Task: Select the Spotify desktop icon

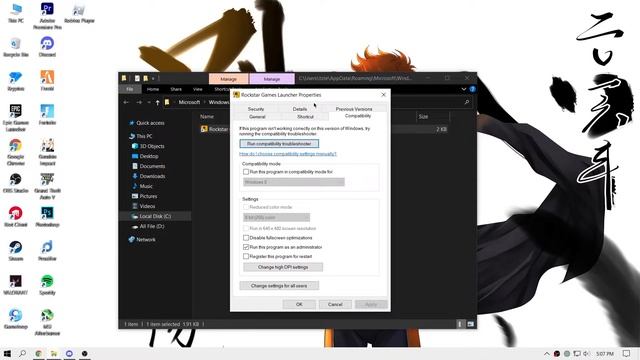Action: [47, 284]
